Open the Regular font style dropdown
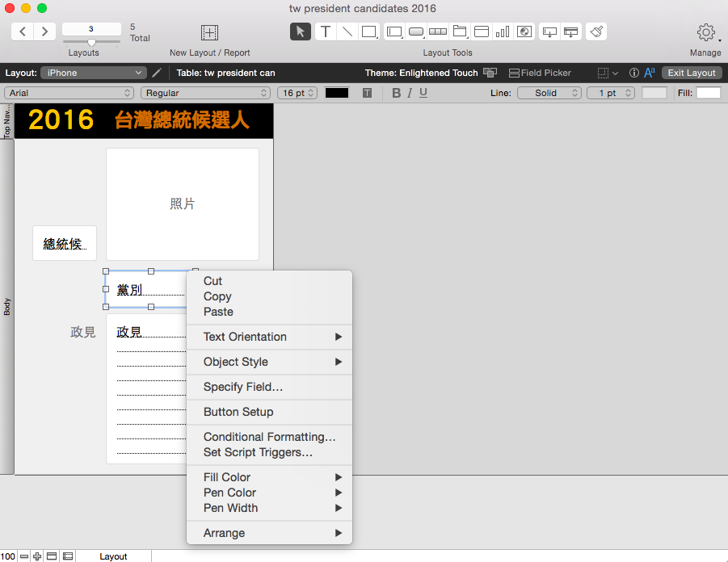 205,93
